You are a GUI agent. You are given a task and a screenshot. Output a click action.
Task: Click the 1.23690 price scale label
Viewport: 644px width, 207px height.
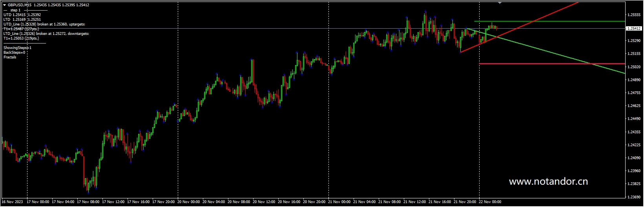(634, 197)
